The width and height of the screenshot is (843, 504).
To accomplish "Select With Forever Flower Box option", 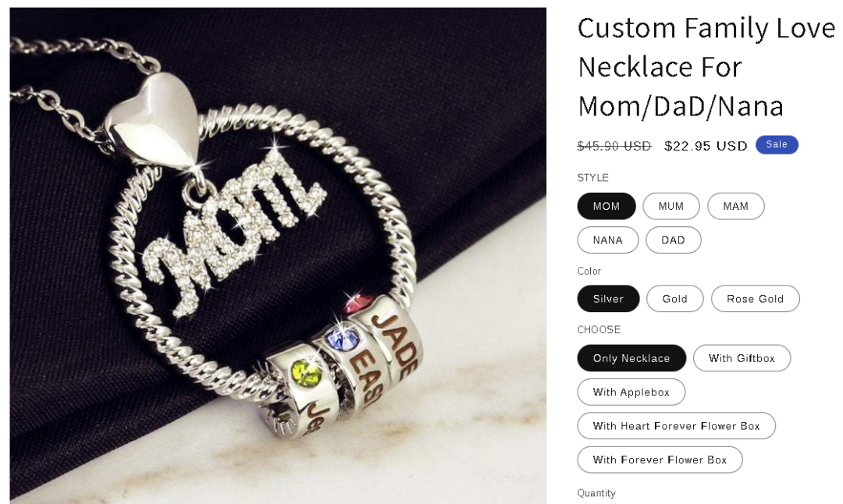I will (x=660, y=460).
